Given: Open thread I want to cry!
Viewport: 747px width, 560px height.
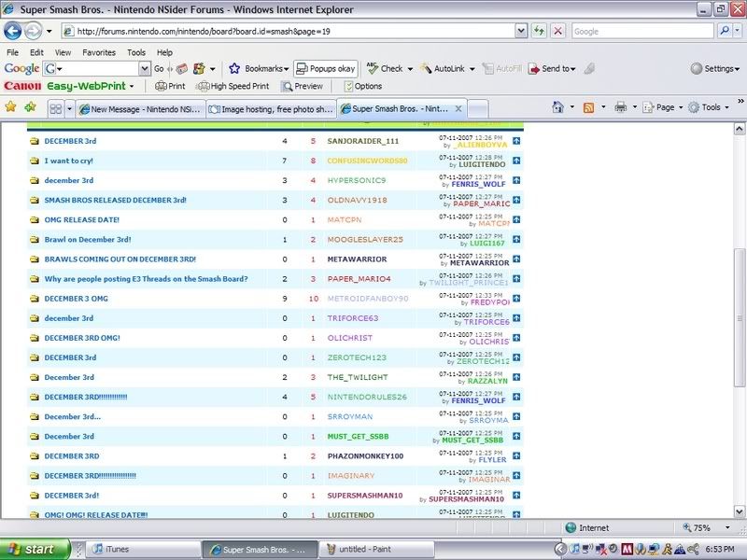Looking at the screenshot, I should 68,161.
